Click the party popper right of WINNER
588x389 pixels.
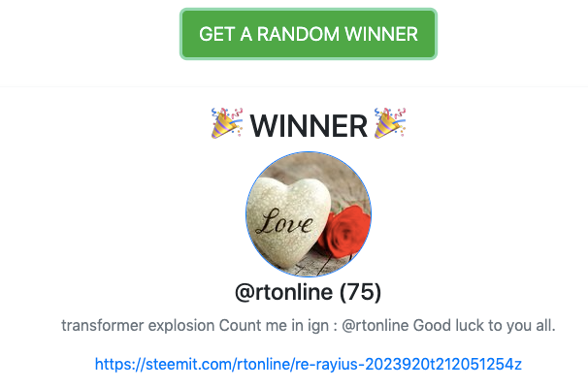[390, 123]
